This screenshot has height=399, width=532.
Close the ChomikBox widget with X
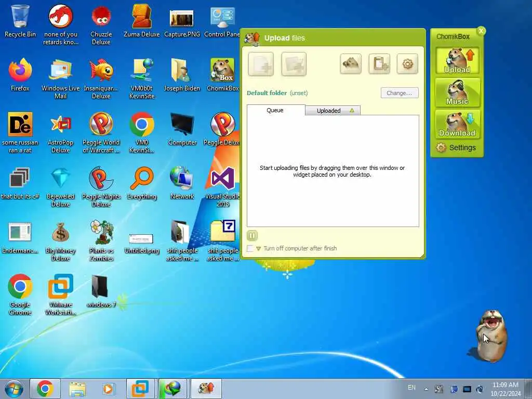(481, 31)
